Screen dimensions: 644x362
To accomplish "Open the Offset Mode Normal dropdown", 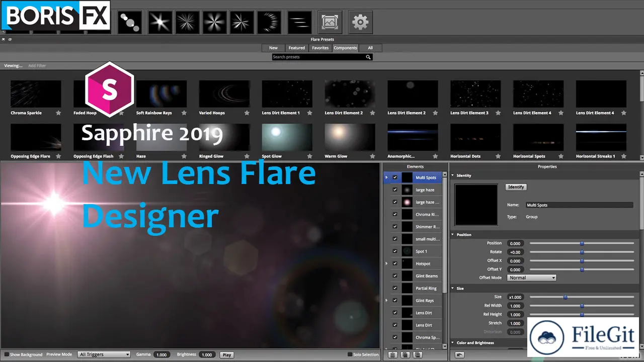I will tap(532, 278).
